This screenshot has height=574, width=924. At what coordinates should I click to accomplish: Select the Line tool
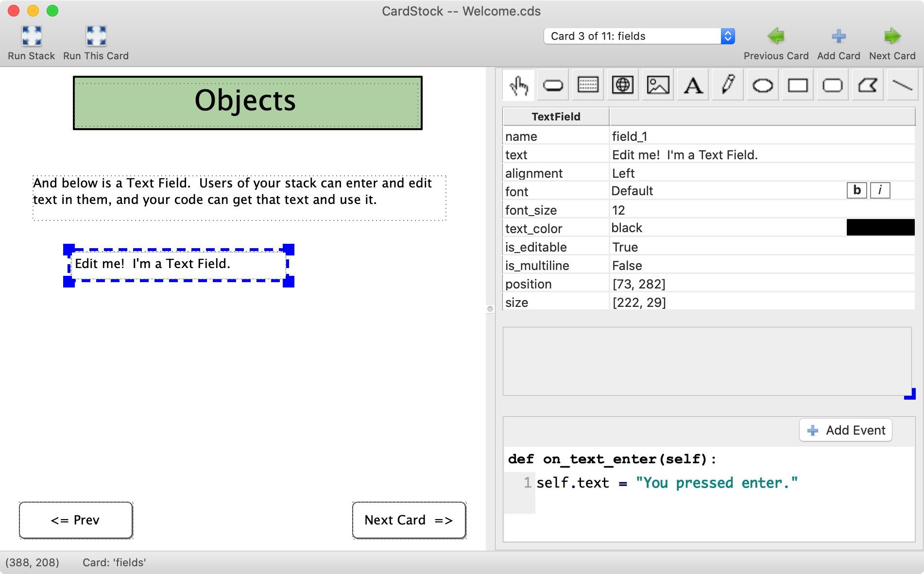(903, 85)
